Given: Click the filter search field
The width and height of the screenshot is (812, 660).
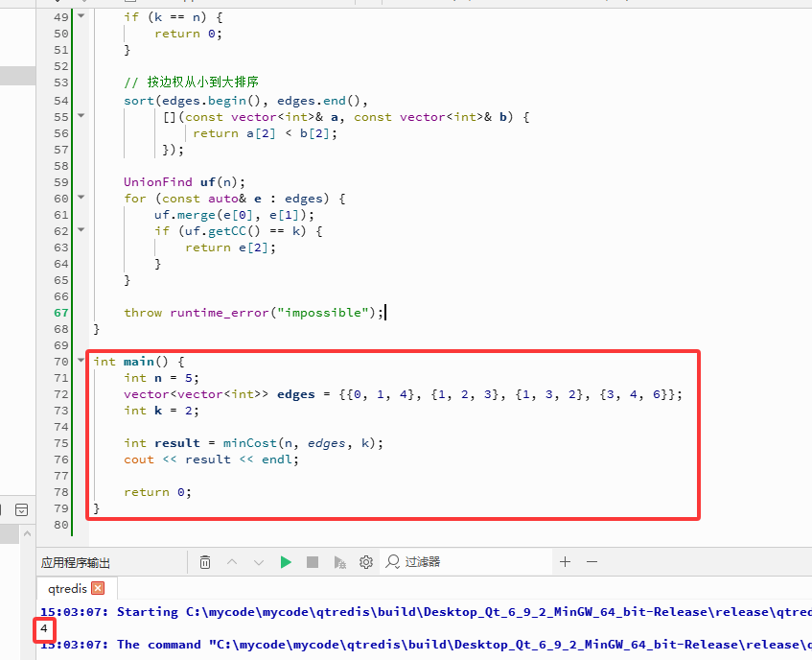Looking at the screenshot, I should tap(466, 562).
